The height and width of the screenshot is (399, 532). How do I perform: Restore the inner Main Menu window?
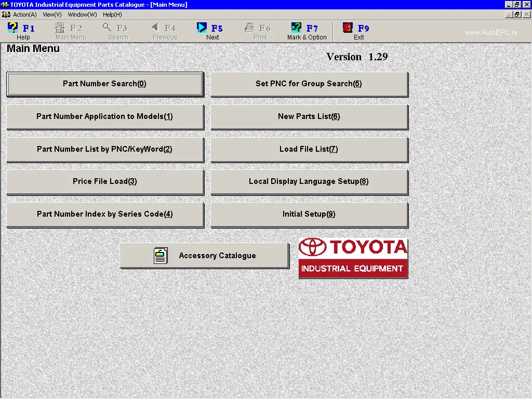[517, 15]
